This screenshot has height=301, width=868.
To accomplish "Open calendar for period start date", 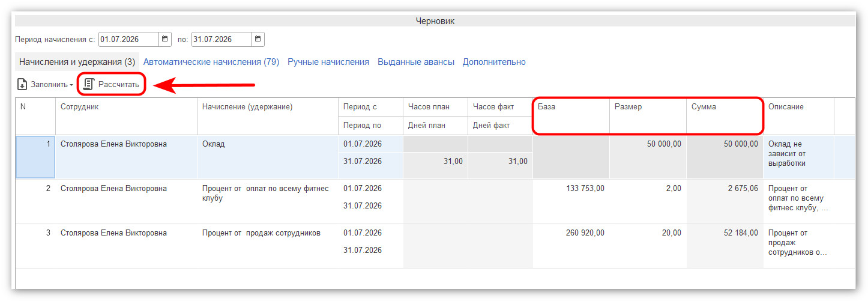I will [165, 40].
